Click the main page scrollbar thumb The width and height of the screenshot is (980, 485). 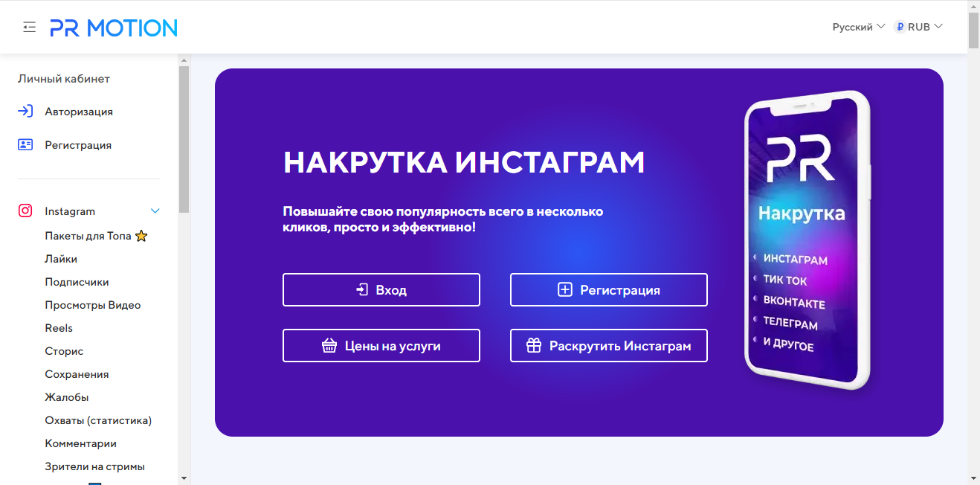973,30
